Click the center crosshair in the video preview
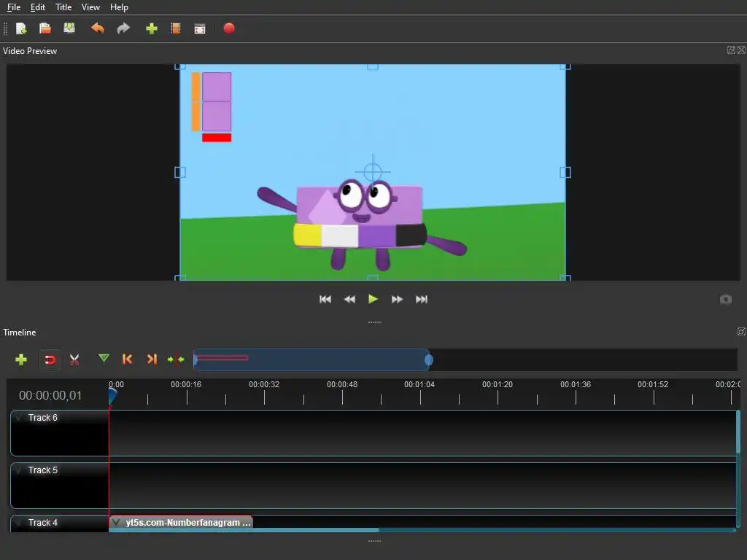747x560 pixels. click(373, 172)
